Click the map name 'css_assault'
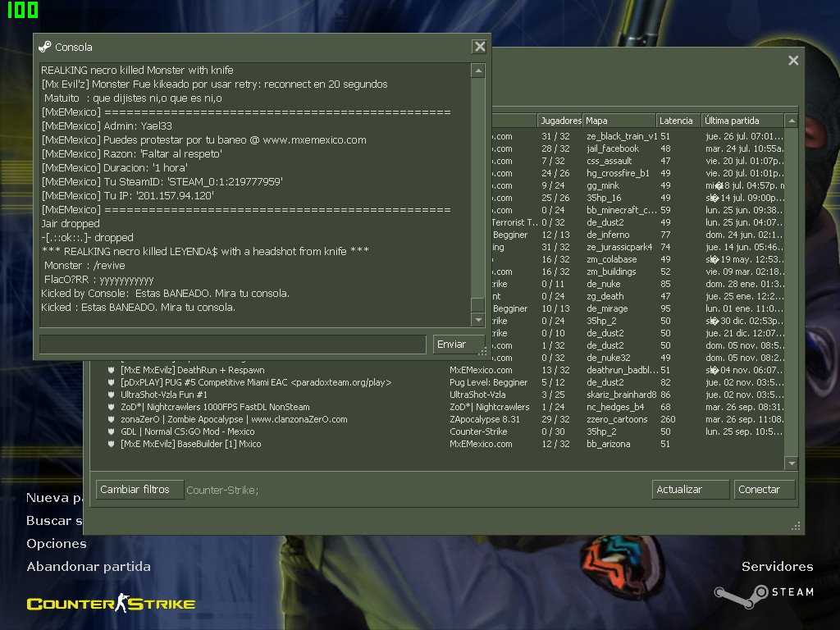The image size is (840, 630). tap(609, 162)
